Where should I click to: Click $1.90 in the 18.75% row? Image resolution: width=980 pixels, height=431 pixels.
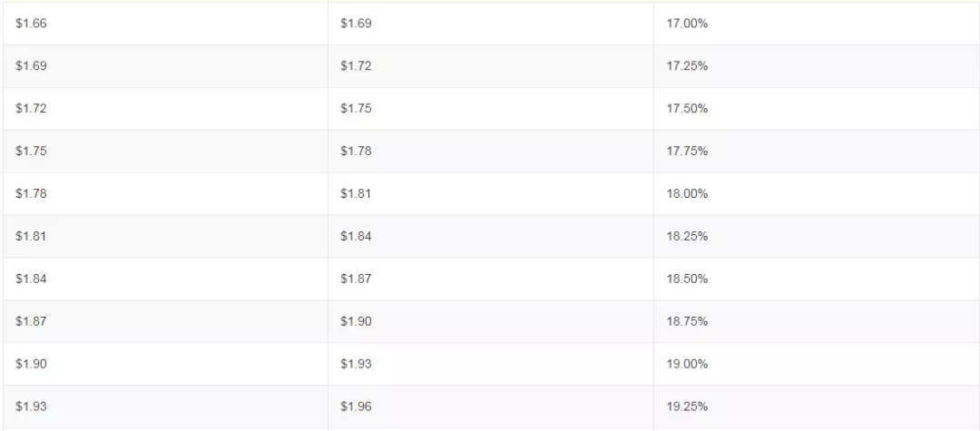click(x=356, y=322)
